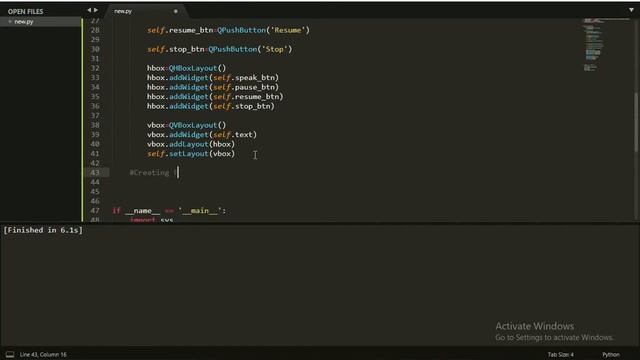Image resolution: width=640 pixels, height=360 pixels.
Task: Click vbox.addWidget(self.text) line
Action: tap(202, 135)
